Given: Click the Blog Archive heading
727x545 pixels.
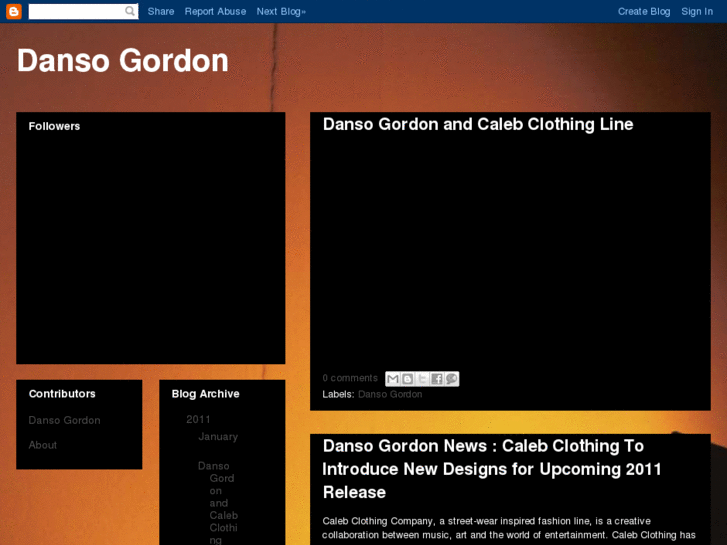Looking at the screenshot, I should pyautogui.click(x=205, y=394).
